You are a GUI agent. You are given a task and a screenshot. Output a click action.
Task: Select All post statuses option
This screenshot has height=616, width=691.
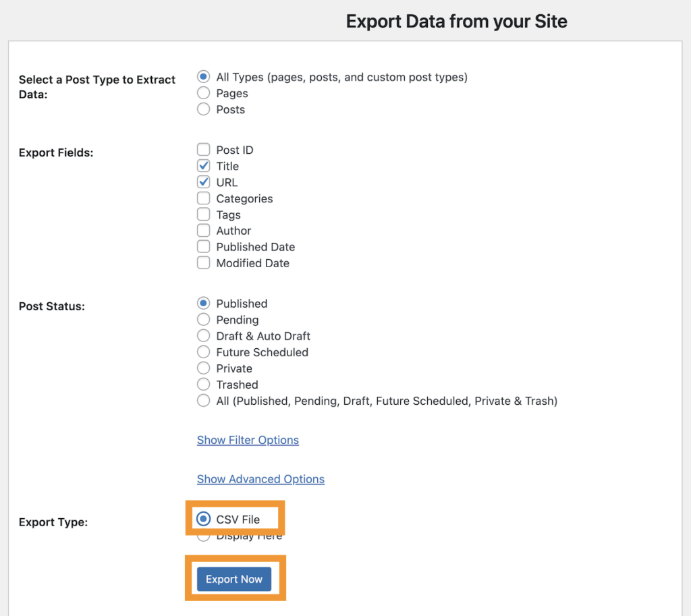click(x=203, y=400)
